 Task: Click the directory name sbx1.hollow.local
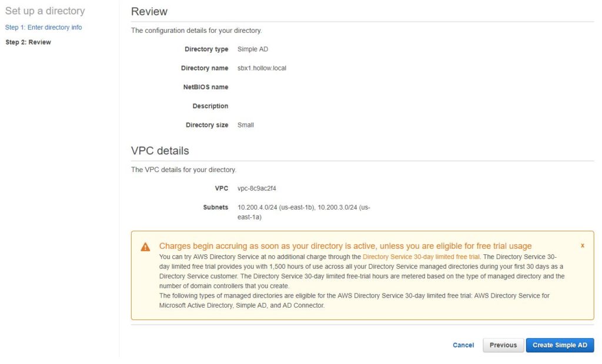[262, 68]
